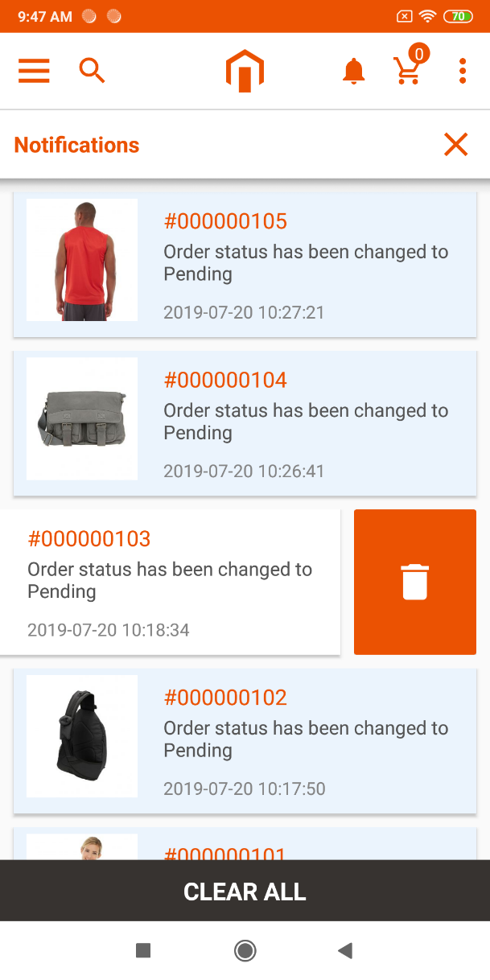Tap the search magnifier icon
The height and width of the screenshot is (980, 490).
[x=92, y=71]
